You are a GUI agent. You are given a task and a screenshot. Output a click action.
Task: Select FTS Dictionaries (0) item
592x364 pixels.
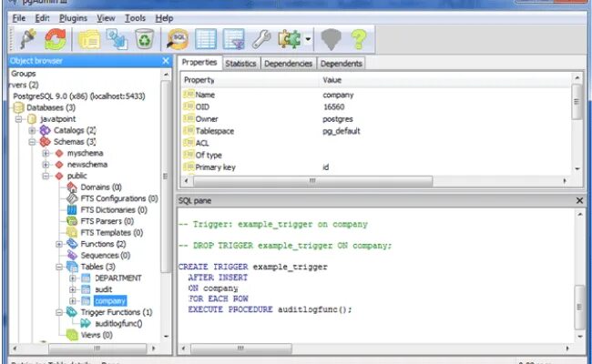[x=114, y=209]
